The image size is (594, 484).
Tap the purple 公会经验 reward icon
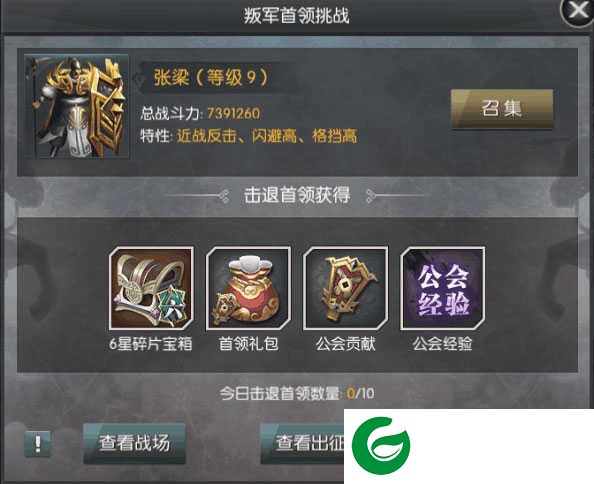point(442,289)
